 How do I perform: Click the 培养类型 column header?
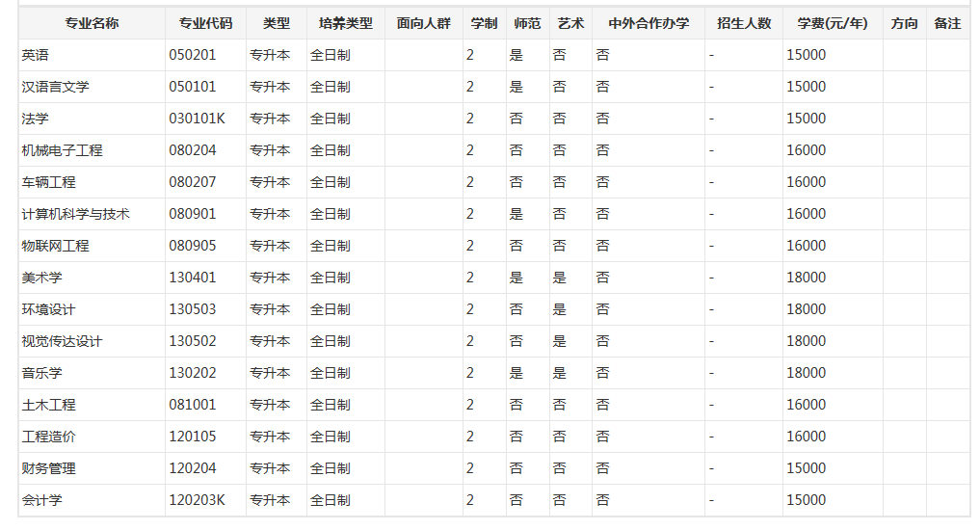coord(345,23)
